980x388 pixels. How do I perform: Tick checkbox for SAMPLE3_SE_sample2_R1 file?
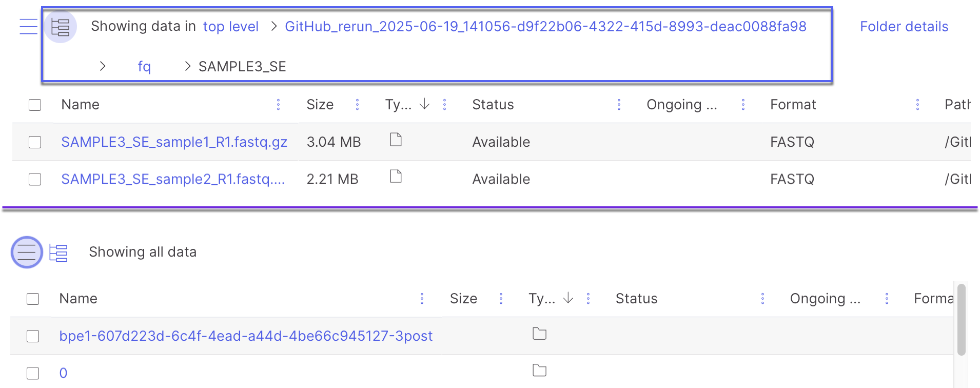[x=35, y=180]
